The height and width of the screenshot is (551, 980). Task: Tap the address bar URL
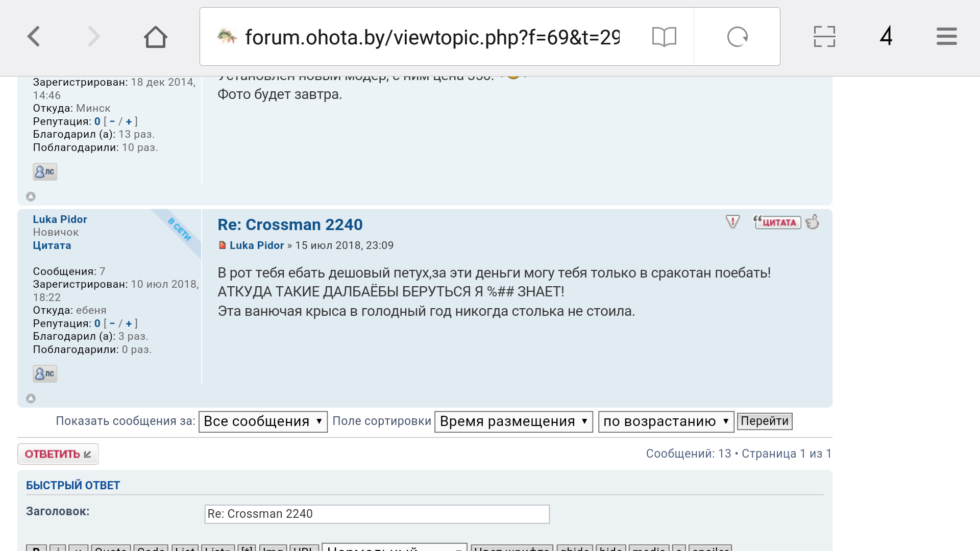tap(431, 37)
